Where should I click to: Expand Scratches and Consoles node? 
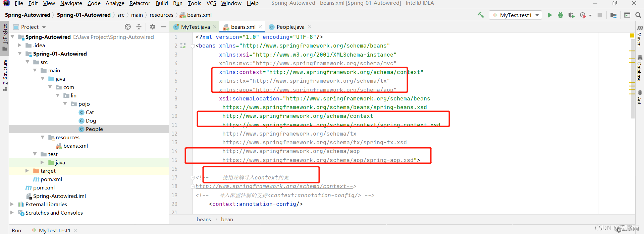(12, 213)
